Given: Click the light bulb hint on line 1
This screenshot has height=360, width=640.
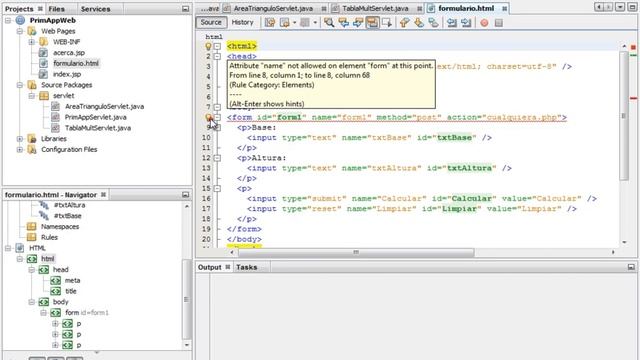Looking at the screenshot, I should pos(208,46).
